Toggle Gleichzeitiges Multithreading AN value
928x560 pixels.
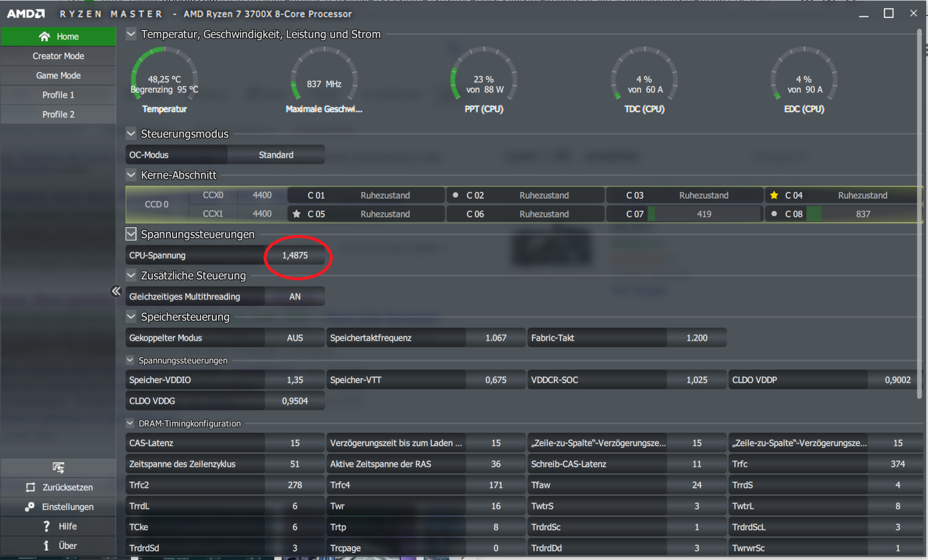[295, 297]
